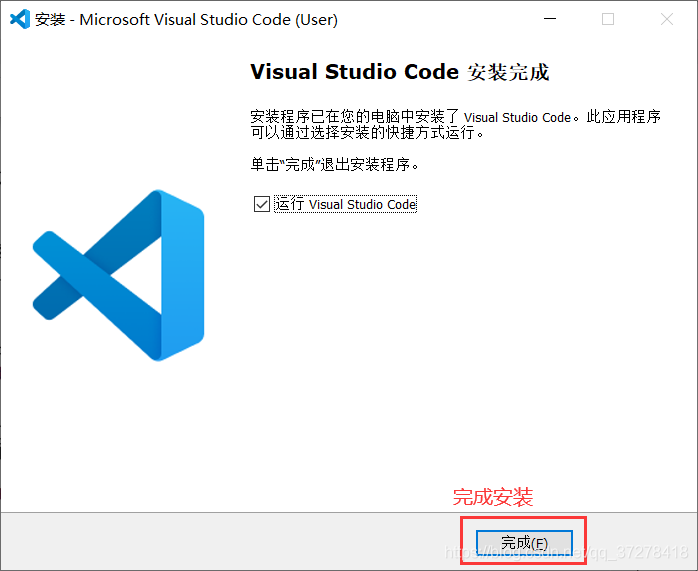Close the setup wizard window
This screenshot has width=698, height=571.
click(x=667, y=19)
